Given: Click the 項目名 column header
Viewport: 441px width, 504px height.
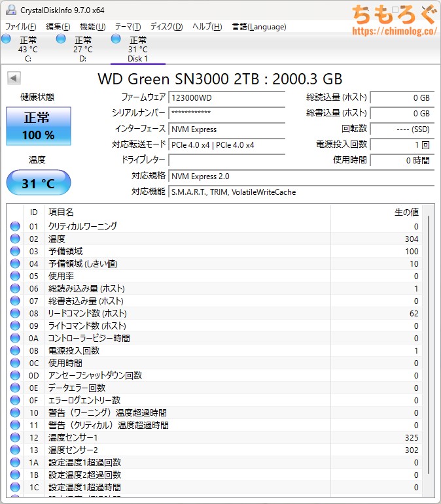Looking at the screenshot, I should 187,212.
